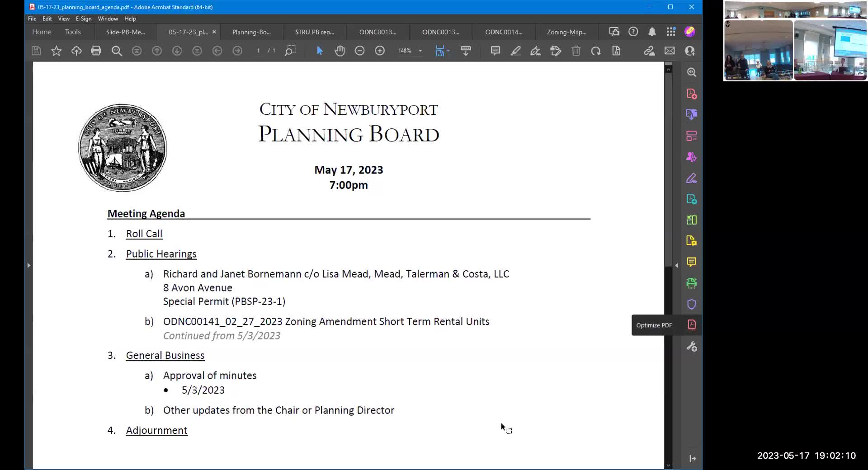Rotate the page with rotate icon
This screenshot has width=868, height=470.
[596, 51]
